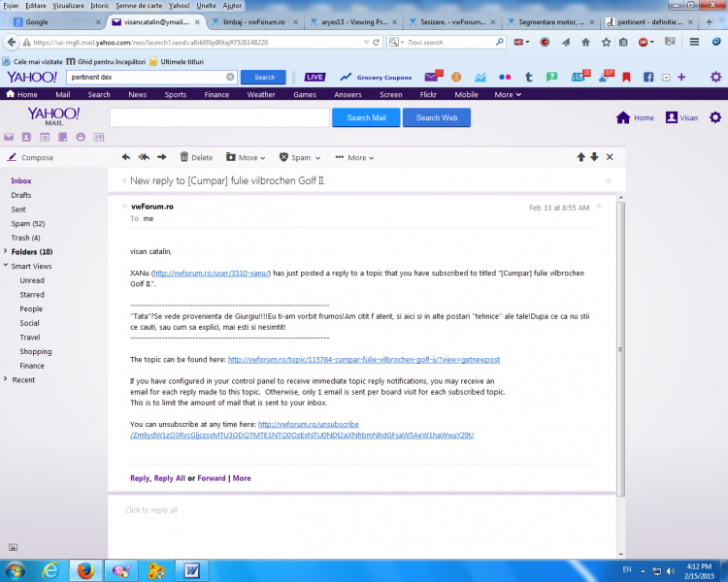Screen dimensions: 728x582
Task: Toggle the star beside the email subject
Action: pos(608,181)
